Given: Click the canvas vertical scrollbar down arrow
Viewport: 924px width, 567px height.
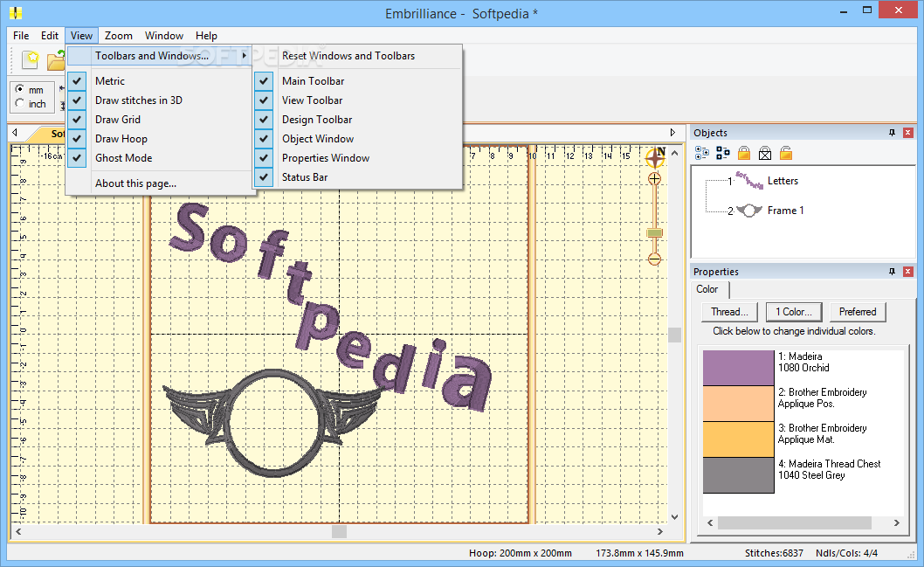Looking at the screenshot, I should (x=675, y=517).
